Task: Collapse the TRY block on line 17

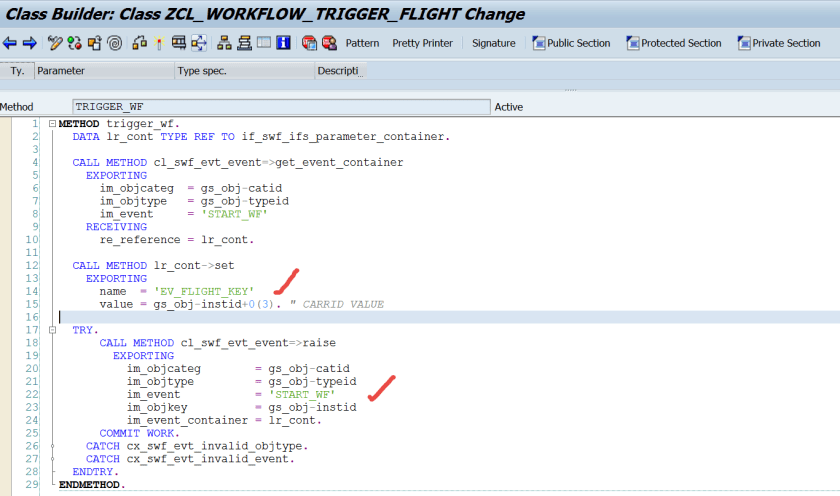Action: pos(52,330)
